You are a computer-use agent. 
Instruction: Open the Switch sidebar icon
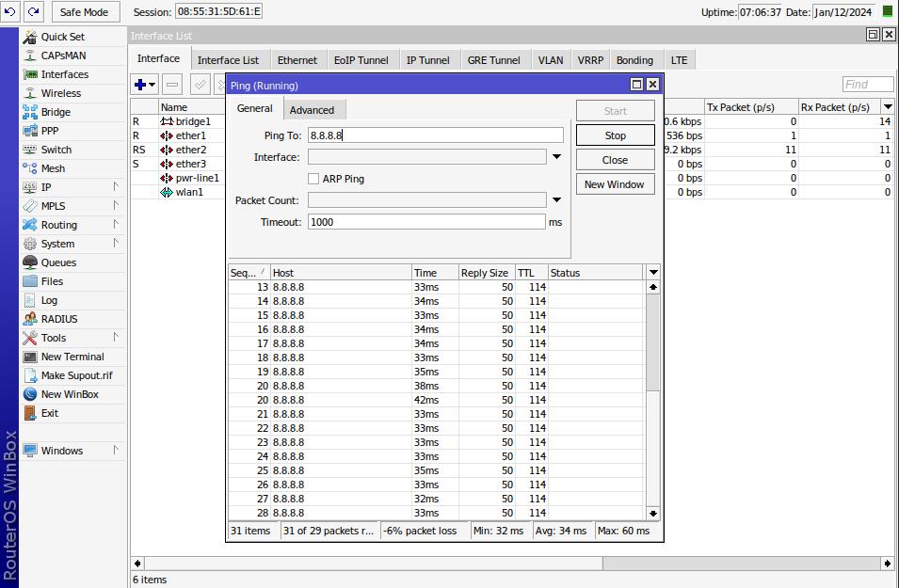pos(30,150)
